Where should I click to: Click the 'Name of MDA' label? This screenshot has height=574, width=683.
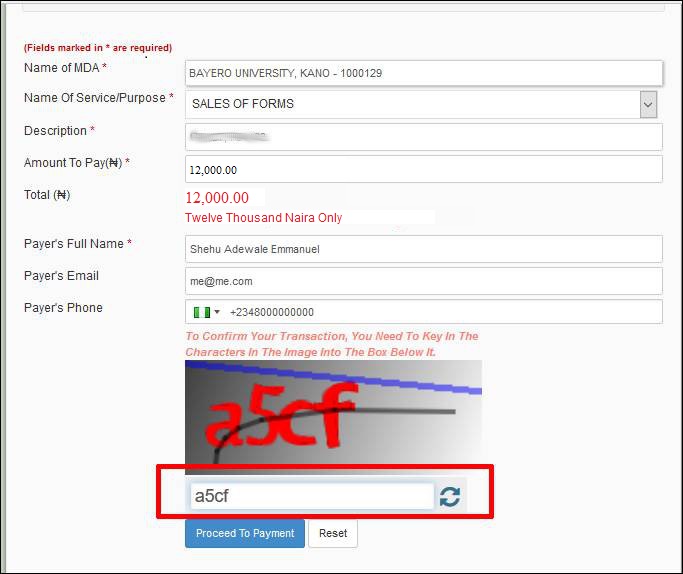[x=65, y=68]
